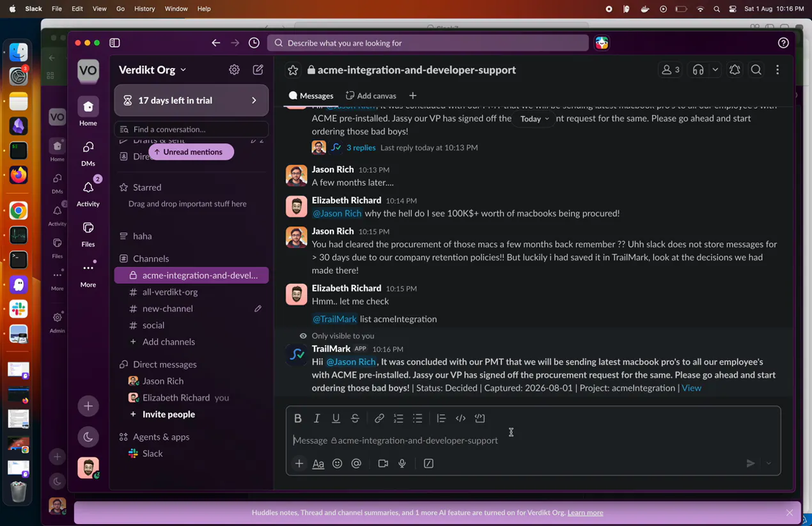The height and width of the screenshot is (526, 812).
Task: Apply blockquote formatting in composer
Action: point(441,419)
